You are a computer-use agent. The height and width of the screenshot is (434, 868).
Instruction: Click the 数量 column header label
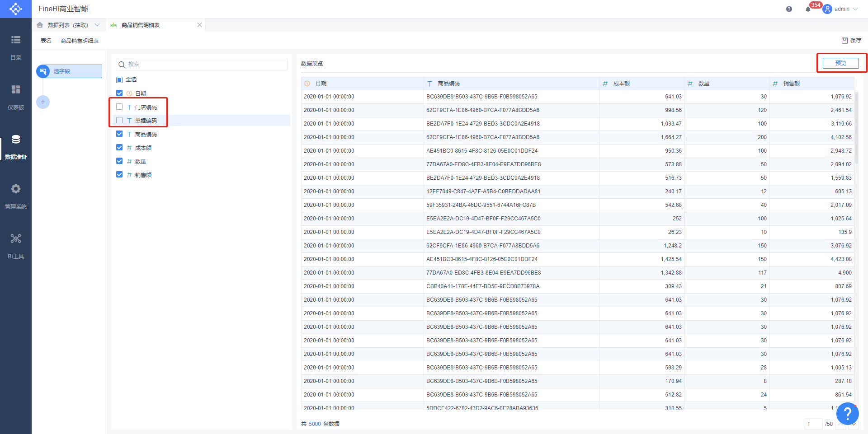point(704,84)
